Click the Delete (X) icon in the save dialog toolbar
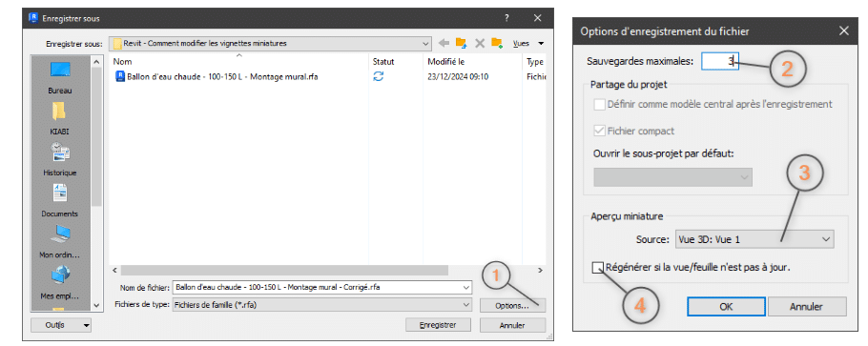The width and height of the screenshot is (868, 346). click(480, 43)
